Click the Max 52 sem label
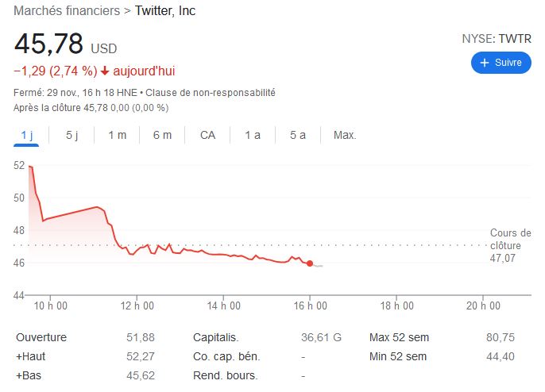This screenshot has height=392, width=545. click(398, 337)
